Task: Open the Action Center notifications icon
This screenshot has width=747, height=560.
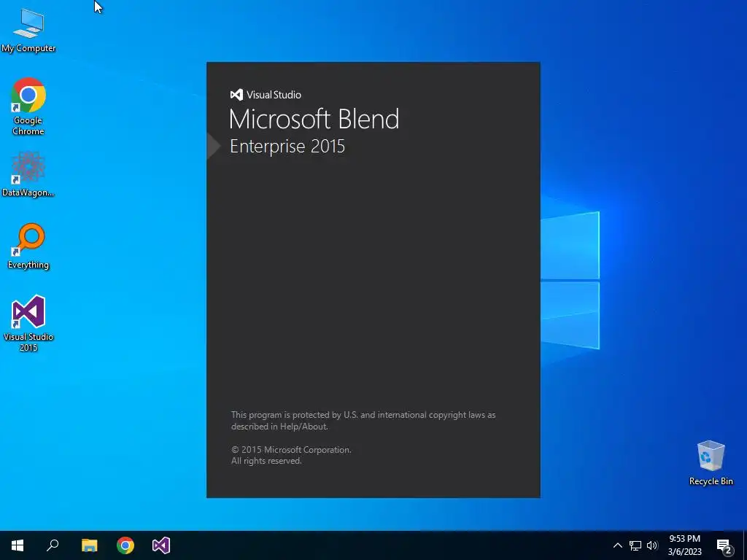Action: (724, 545)
